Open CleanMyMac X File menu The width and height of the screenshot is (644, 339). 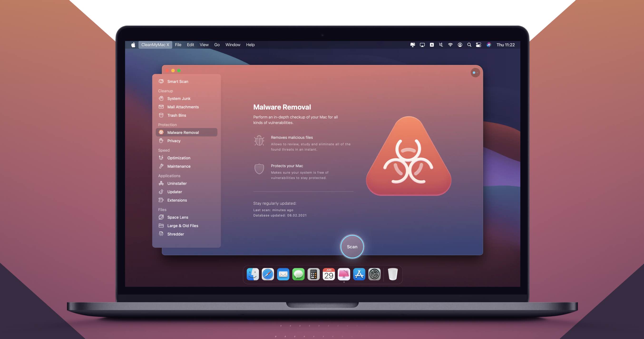pyautogui.click(x=178, y=45)
